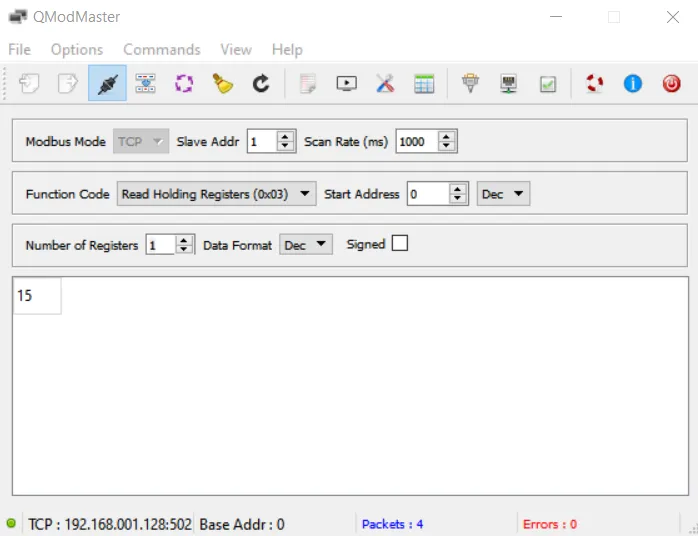The image size is (698, 536).
Task: Click the reset counters refresh arrow icon
Action: 261,84
